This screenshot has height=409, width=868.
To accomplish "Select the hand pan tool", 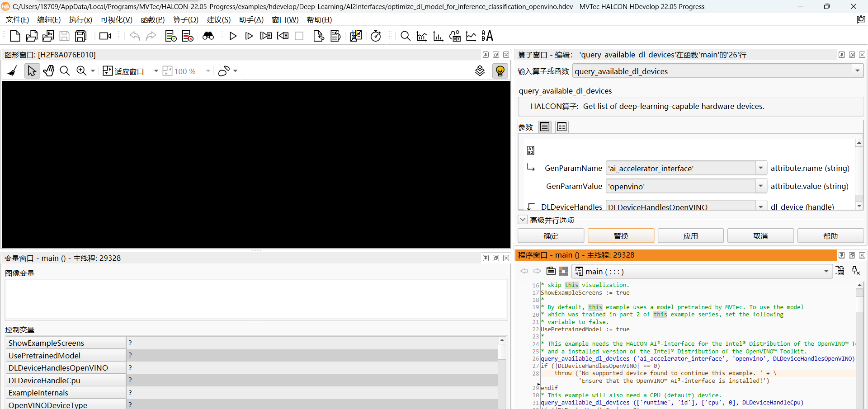I will click(48, 71).
